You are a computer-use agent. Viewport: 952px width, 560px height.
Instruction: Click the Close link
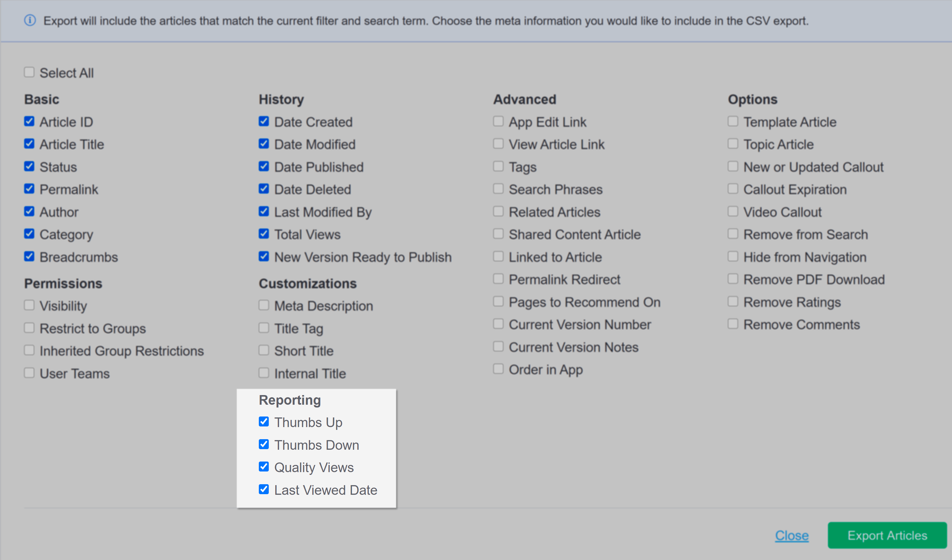point(791,535)
